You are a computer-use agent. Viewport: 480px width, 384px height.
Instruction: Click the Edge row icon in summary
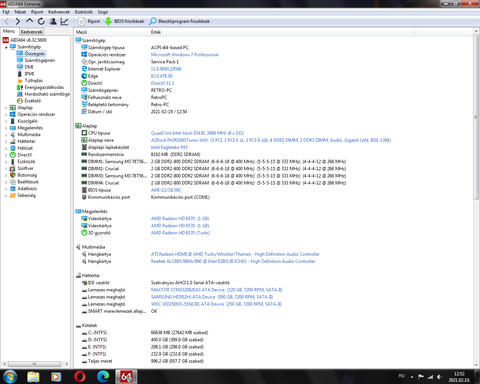click(84, 76)
